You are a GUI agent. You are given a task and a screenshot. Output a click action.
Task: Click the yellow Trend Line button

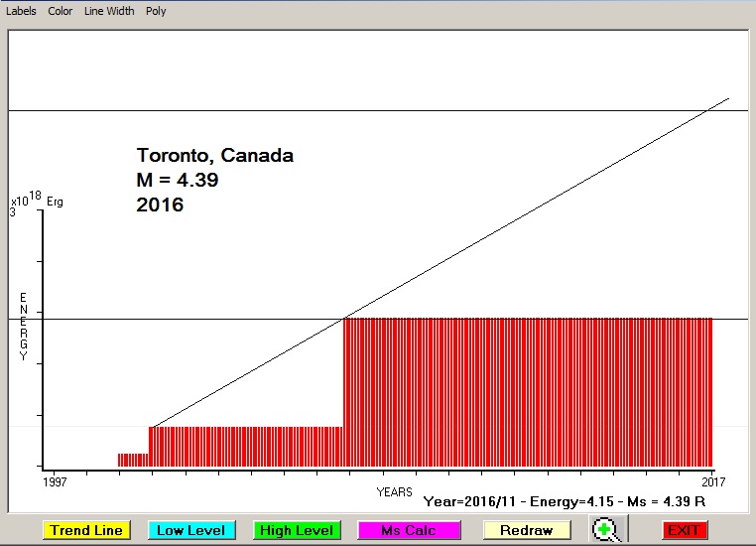[87, 530]
